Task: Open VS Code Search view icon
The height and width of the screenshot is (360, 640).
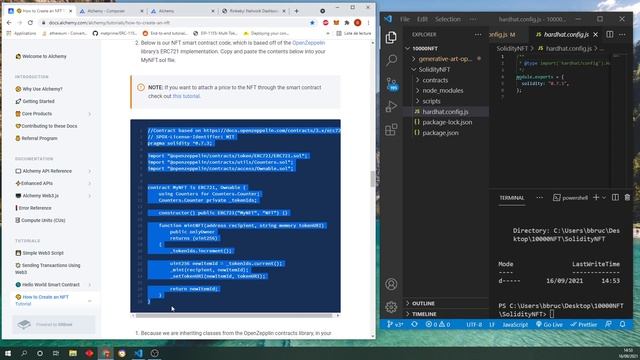Action: 391,60
